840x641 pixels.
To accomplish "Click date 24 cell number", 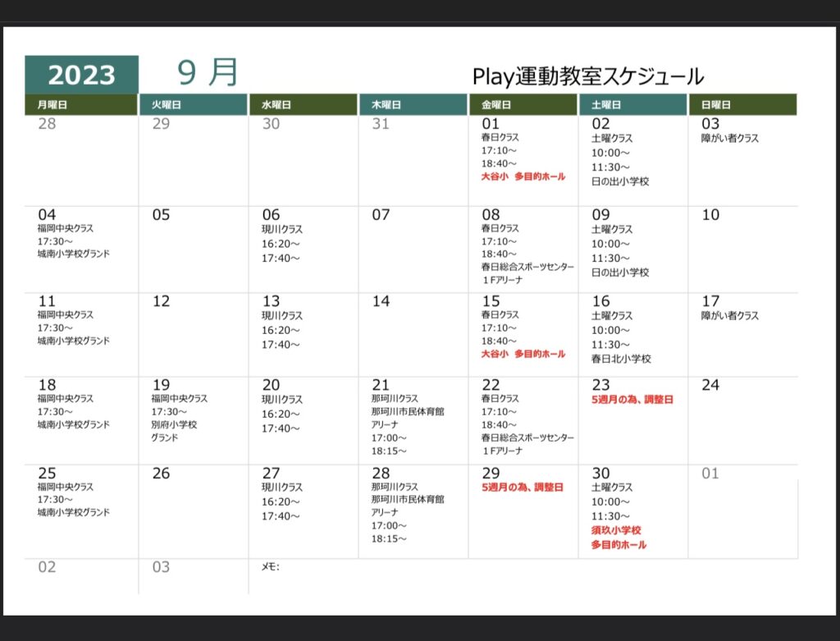I will [x=710, y=385].
